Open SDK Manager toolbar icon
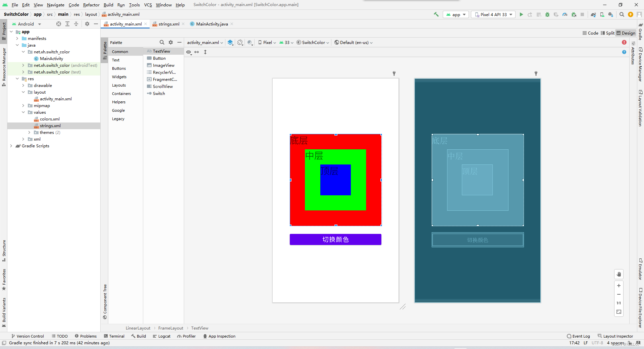Screen dimensions: 644x349 pos(611,14)
